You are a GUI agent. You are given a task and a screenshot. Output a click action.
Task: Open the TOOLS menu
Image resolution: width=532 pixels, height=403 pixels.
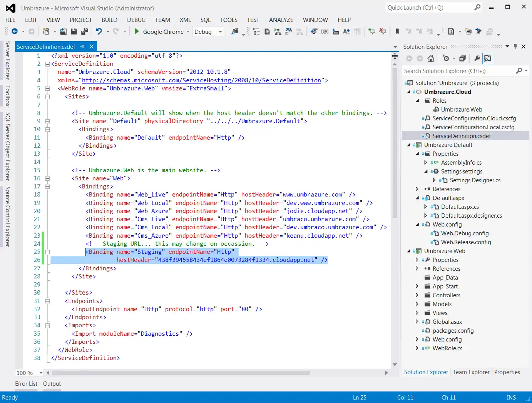point(229,20)
